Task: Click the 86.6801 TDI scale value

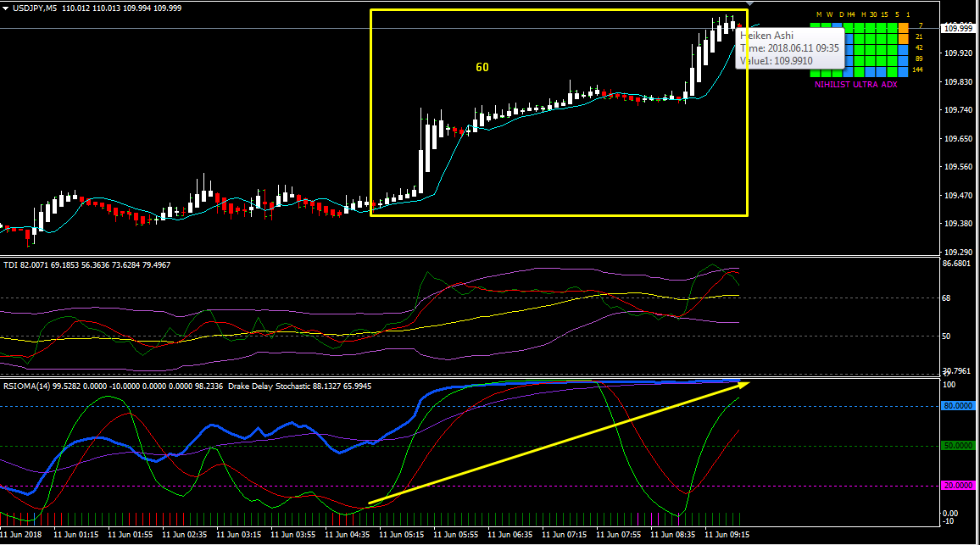Action: coord(957,264)
